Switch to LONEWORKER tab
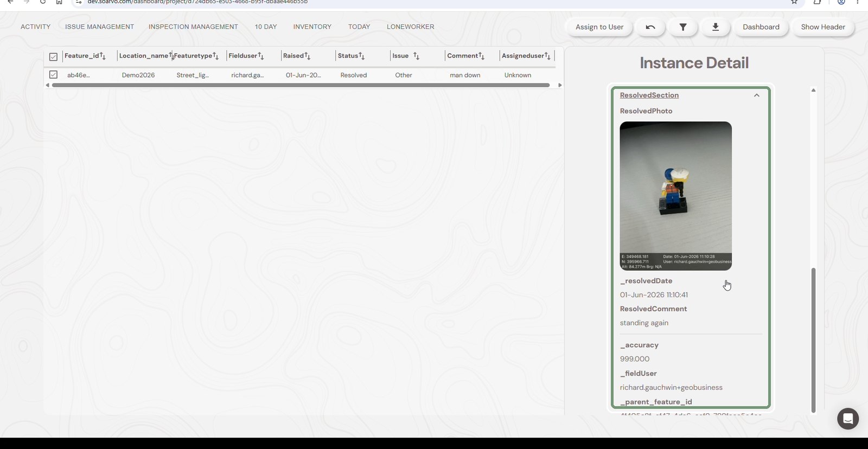This screenshot has height=449, width=868. [410, 27]
